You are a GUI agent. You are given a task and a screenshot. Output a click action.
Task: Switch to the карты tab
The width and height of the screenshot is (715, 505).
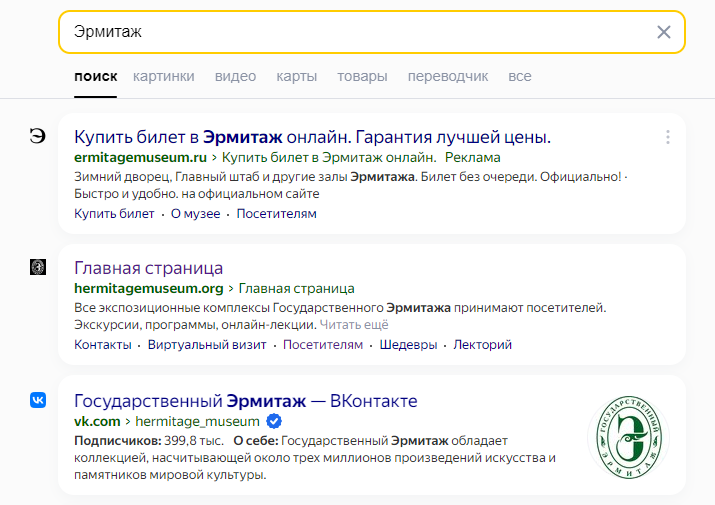(296, 76)
